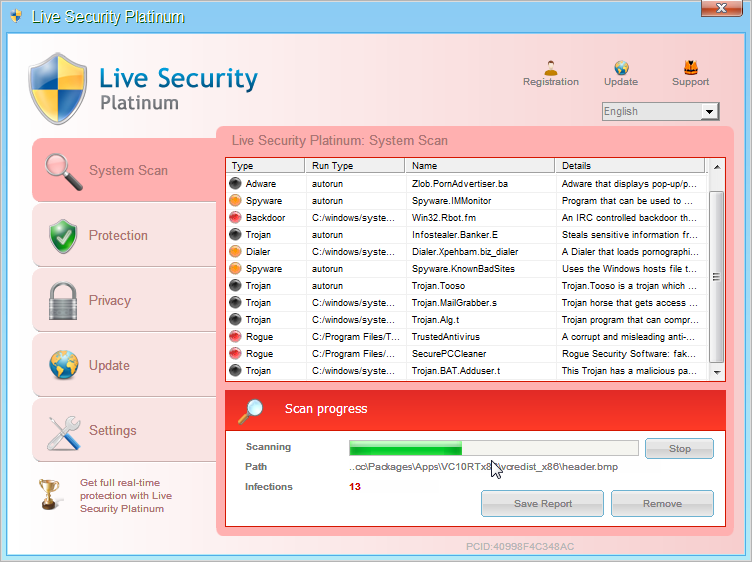Screen dimensions: 752x562
Task: Click the black icon for Trojan.MailGrabber.s
Action: [x=235, y=303]
